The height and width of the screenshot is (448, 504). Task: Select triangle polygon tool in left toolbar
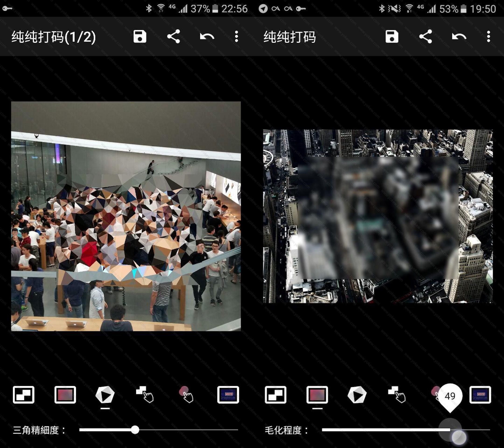(105, 395)
